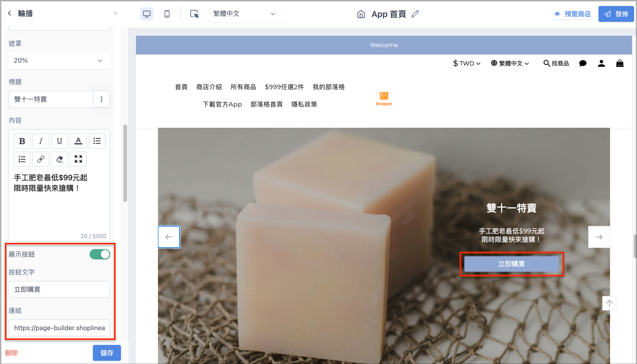Click the back-to-top arrow button
Viewport: 637px width, 364px height.
(x=609, y=303)
